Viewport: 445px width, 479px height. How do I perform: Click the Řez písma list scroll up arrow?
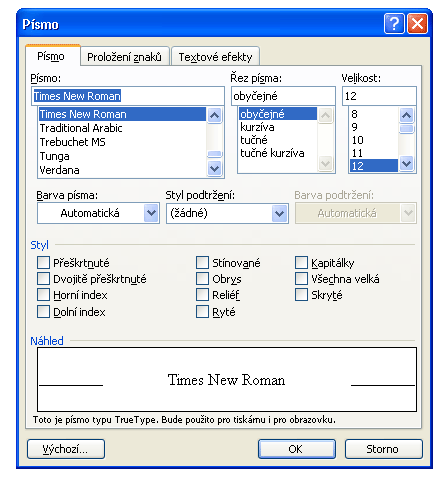[325, 116]
